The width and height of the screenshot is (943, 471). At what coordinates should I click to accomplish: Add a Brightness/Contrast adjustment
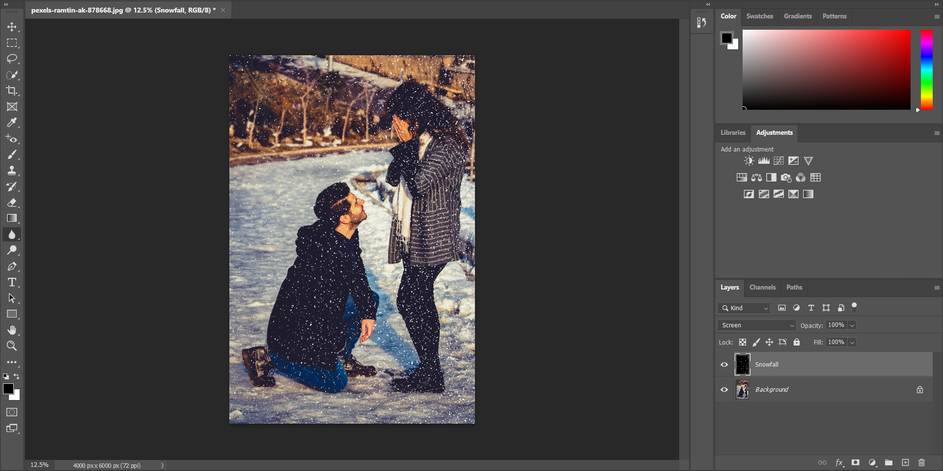[x=749, y=161]
